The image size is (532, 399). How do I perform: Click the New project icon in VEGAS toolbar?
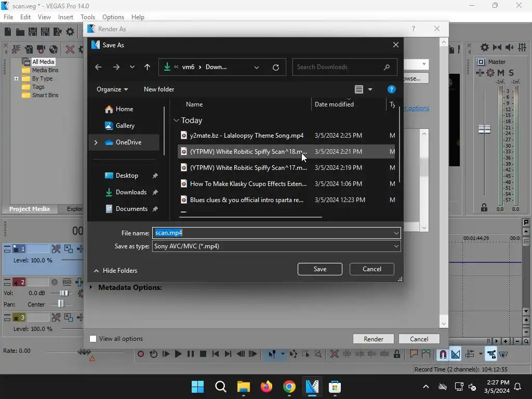click(x=7, y=32)
